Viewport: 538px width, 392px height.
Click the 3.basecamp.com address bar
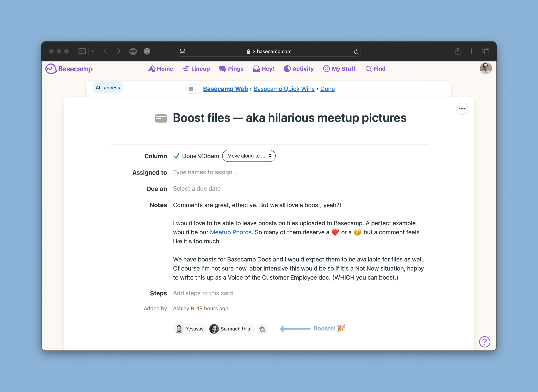[x=269, y=51]
